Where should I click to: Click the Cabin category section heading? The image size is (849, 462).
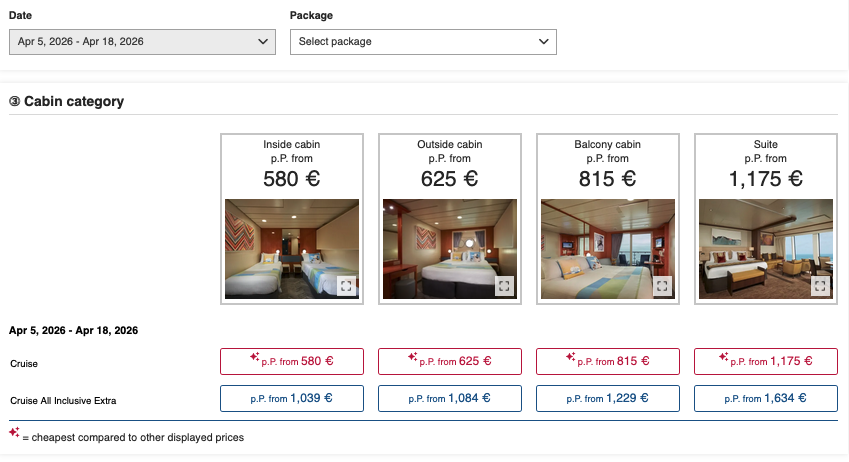click(x=73, y=101)
